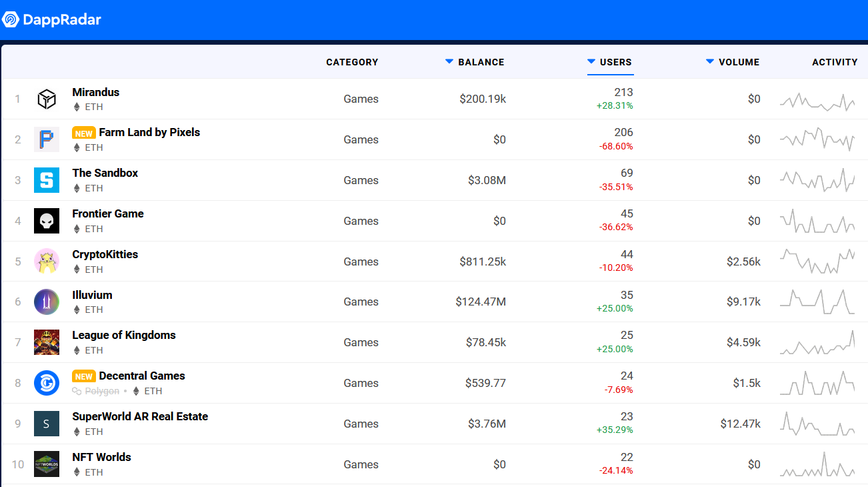
Task: View the Illuvium activity sparkline chart
Action: (817, 302)
